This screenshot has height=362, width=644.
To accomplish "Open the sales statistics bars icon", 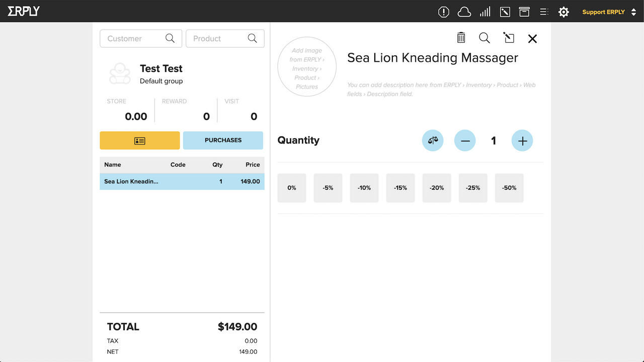I will (485, 11).
